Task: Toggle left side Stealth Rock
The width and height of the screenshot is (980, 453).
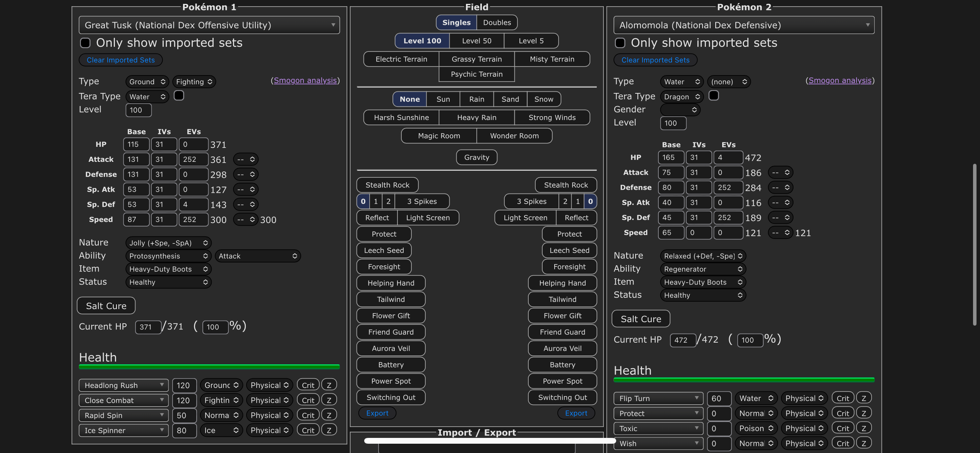Action: tap(387, 185)
